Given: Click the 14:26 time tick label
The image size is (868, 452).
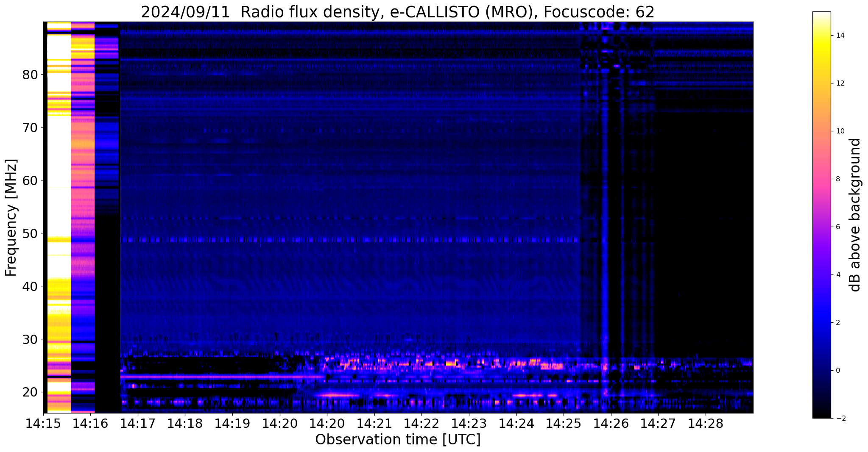Looking at the screenshot, I should click(x=611, y=423).
